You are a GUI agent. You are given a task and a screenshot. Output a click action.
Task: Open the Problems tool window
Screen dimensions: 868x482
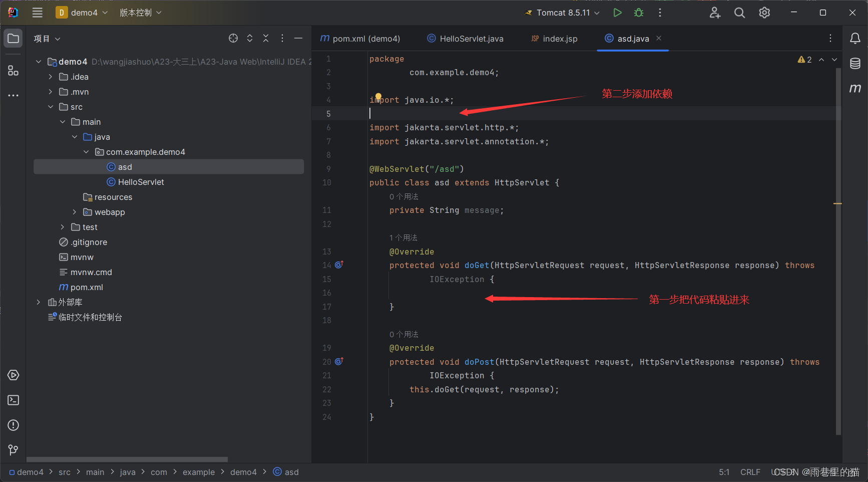13,425
